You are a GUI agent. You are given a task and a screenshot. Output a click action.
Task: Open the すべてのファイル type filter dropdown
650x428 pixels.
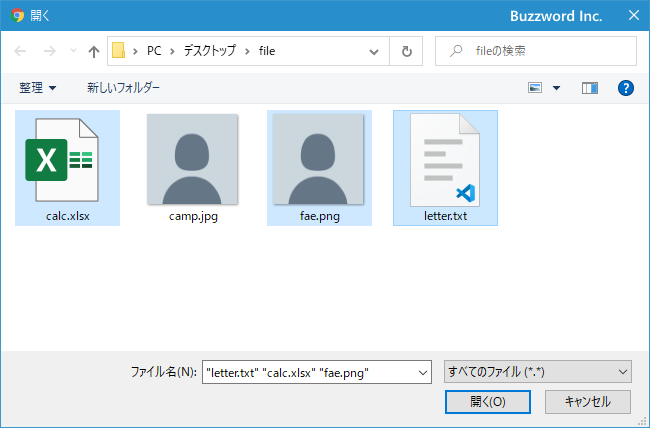click(538, 372)
